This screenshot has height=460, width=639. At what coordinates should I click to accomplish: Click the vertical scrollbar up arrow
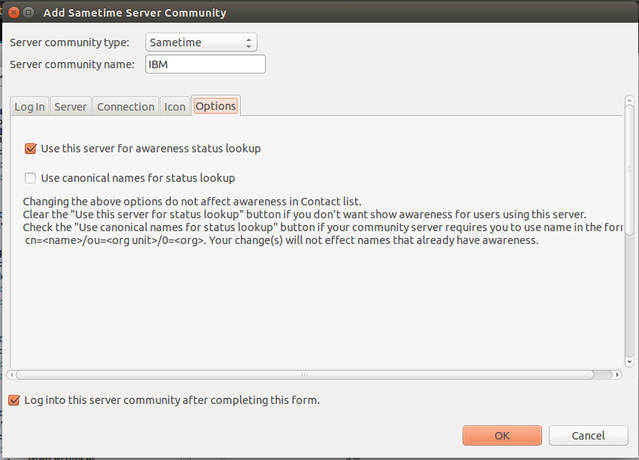pyautogui.click(x=630, y=100)
